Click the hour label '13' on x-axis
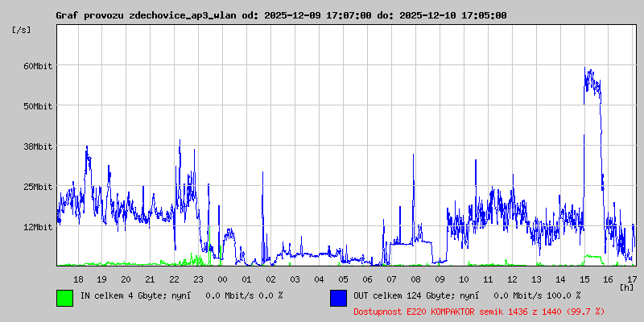 pyautogui.click(x=536, y=279)
